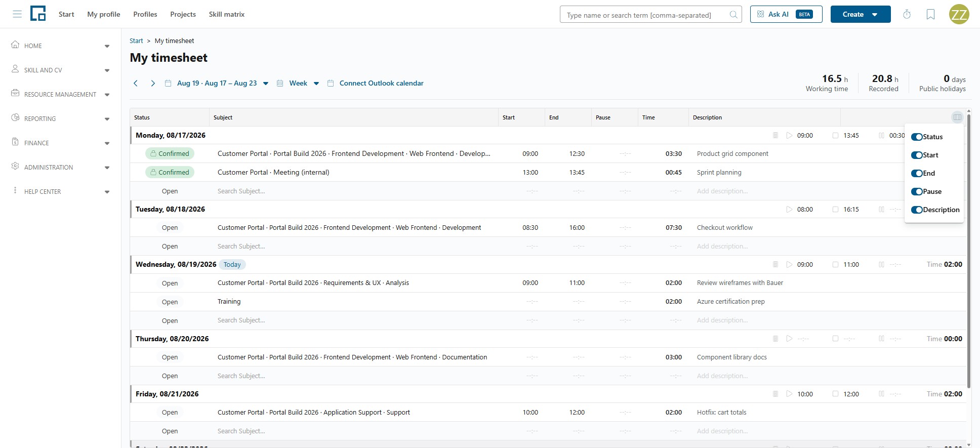Click the play icon in Wednesday's header row
980x448 pixels.
[x=789, y=264]
